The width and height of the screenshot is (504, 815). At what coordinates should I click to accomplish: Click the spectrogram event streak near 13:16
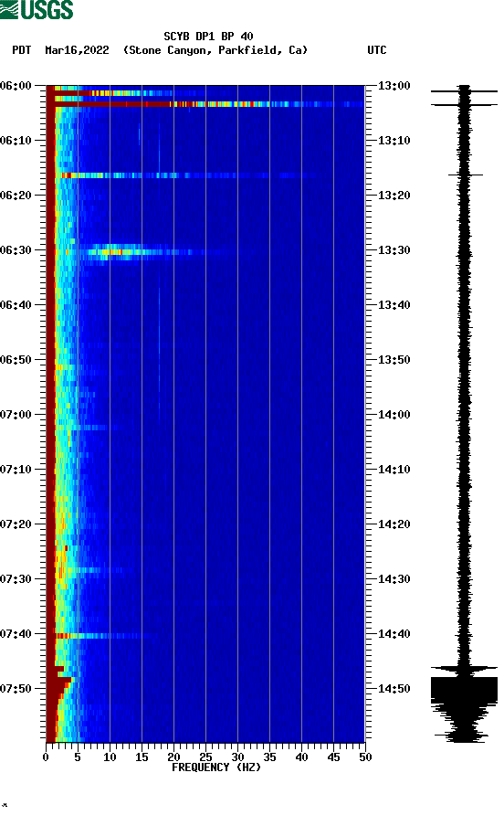(187, 175)
